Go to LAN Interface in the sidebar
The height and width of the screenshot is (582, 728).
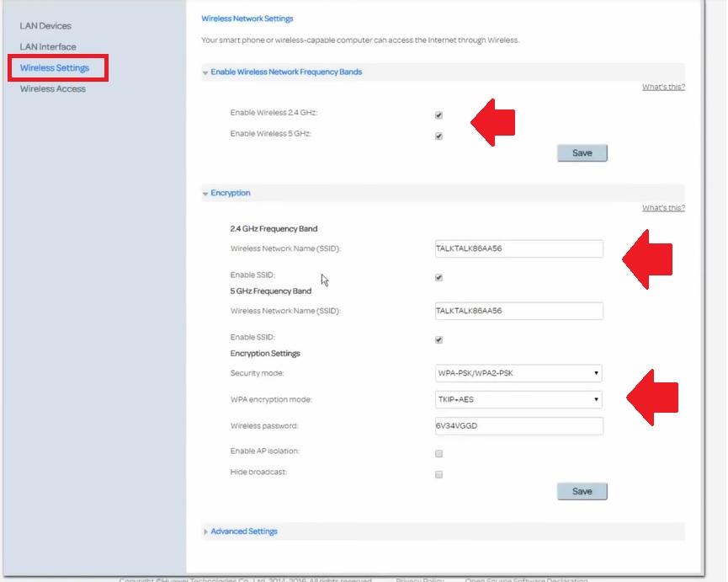48,47
